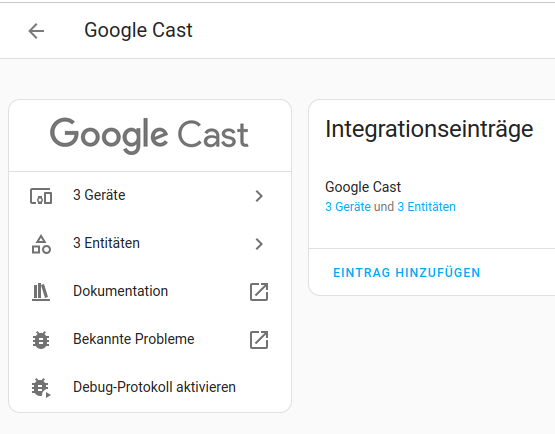Screen dimensions: 555x434
Task: Click the Integrationseinträge heading
Action: point(429,129)
